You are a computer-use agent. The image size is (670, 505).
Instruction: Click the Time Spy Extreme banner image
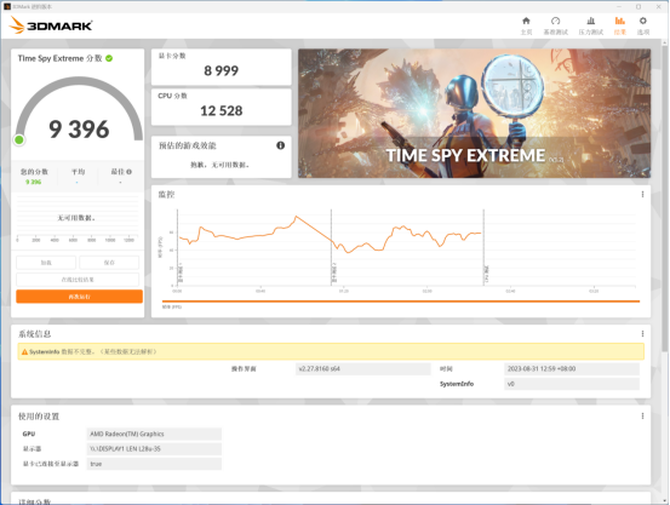point(474,113)
